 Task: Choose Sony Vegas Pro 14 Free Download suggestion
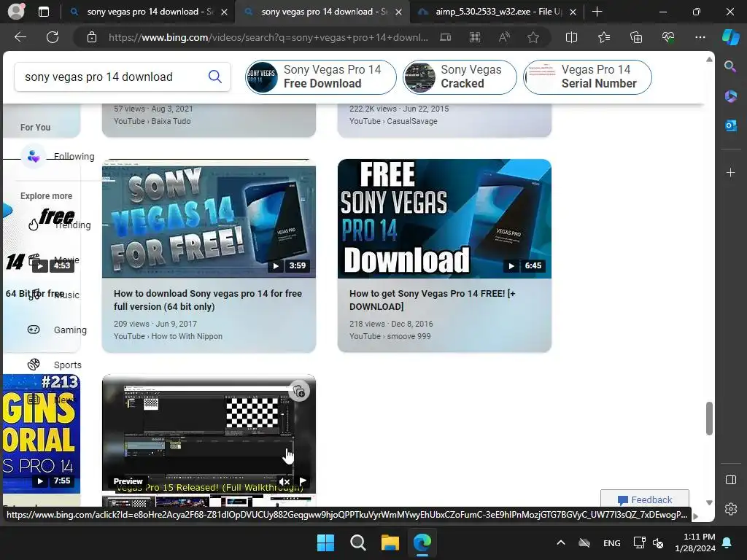point(321,77)
